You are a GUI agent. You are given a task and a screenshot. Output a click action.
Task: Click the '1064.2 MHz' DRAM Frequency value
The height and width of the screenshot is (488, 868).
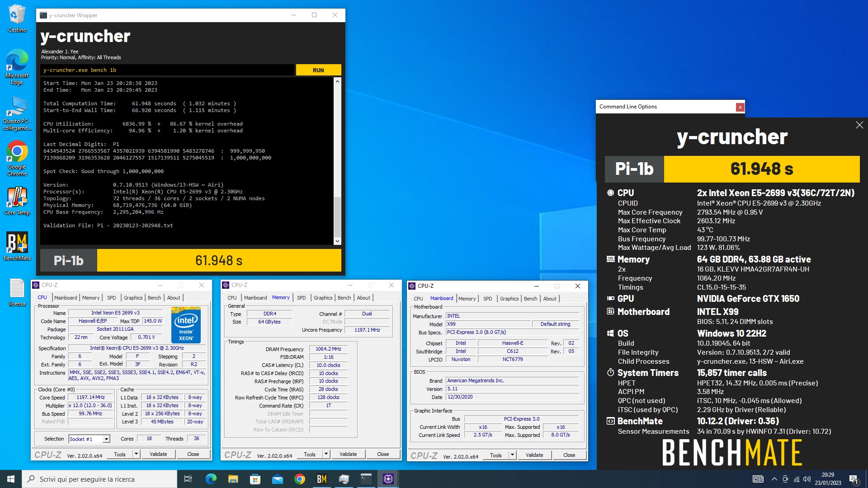tap(328, 349)
